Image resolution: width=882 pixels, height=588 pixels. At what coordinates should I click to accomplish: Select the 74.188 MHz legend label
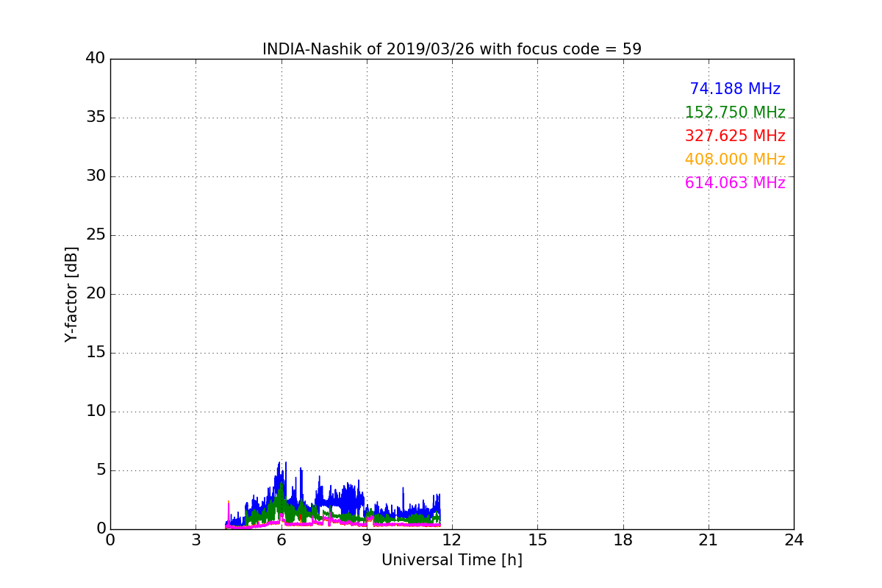(x=735, y=89)
